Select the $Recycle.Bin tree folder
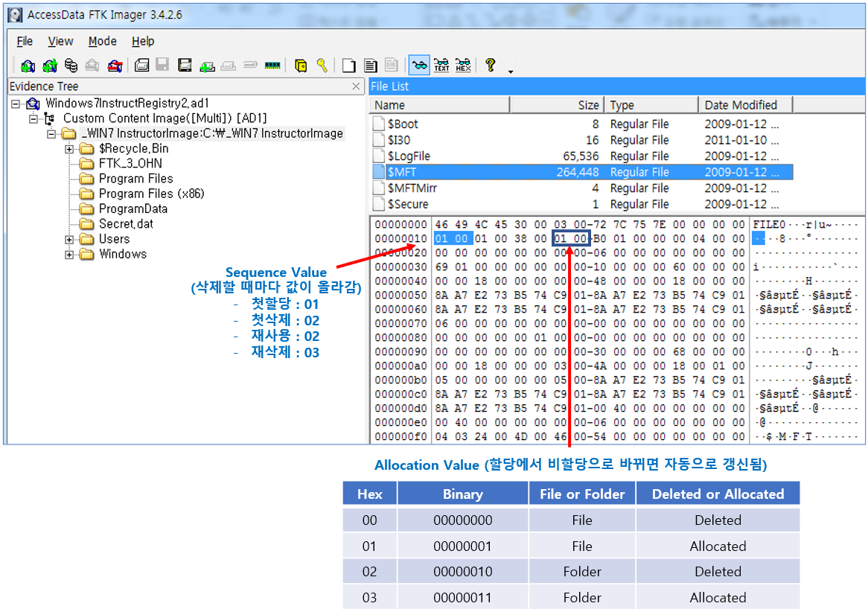The width and height of the screenshot is (868, 612). tap(133, 148)
